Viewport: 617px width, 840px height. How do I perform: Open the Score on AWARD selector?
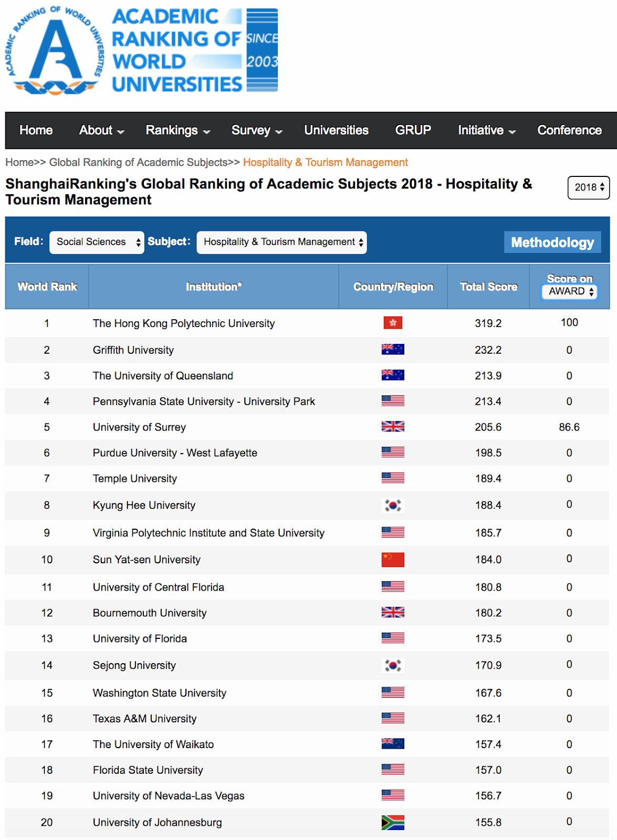[570, 291]
